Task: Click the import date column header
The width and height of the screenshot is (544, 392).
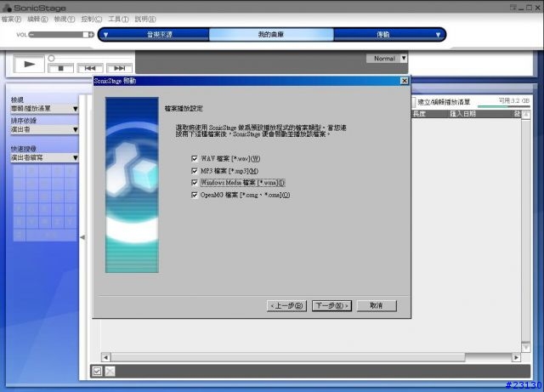Action: click(x=462, y=114)
